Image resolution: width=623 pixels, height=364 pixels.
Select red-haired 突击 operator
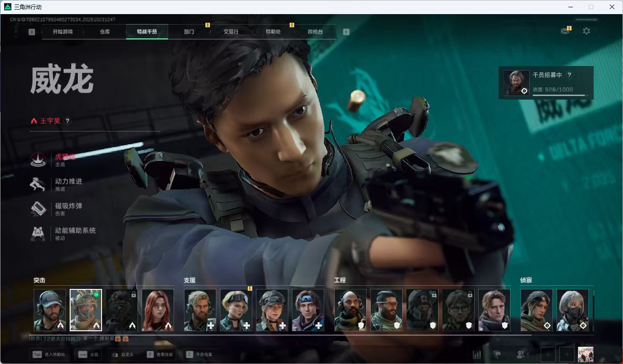(x=158, y=310)
